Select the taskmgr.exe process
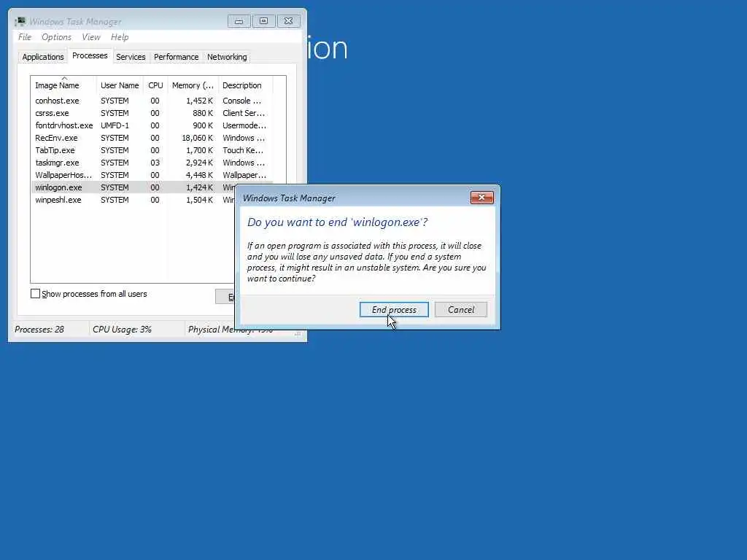This screenshot has height=560, width=747. pos(152,163)
